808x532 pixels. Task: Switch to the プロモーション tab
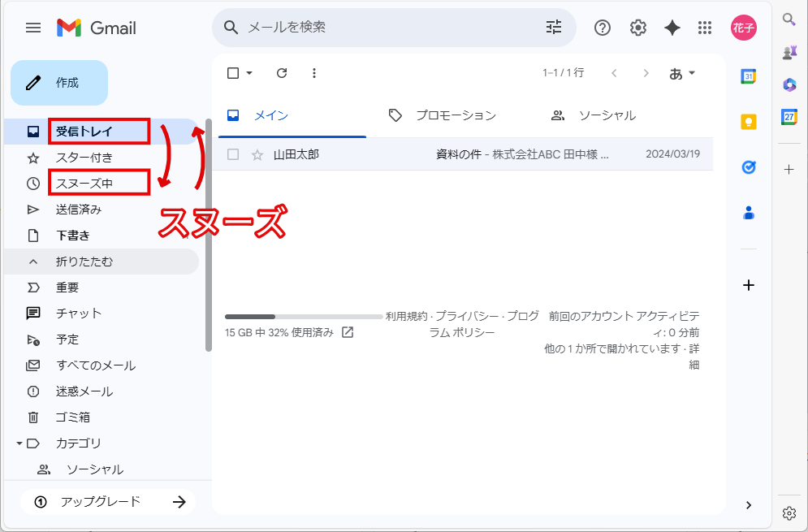point(455,115)
